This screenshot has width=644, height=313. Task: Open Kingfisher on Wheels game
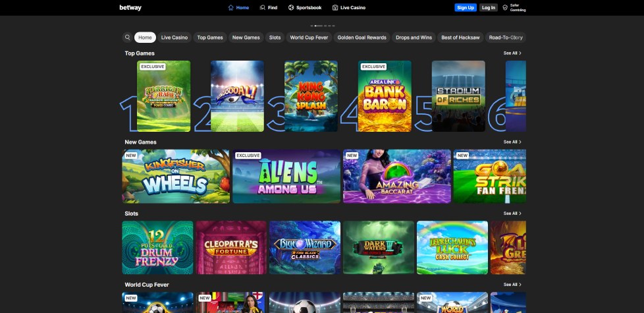(x=176, y=176)
